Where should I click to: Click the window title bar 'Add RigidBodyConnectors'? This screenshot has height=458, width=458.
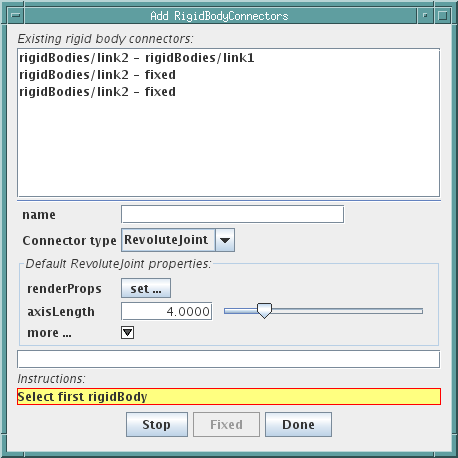coord(219,16)
